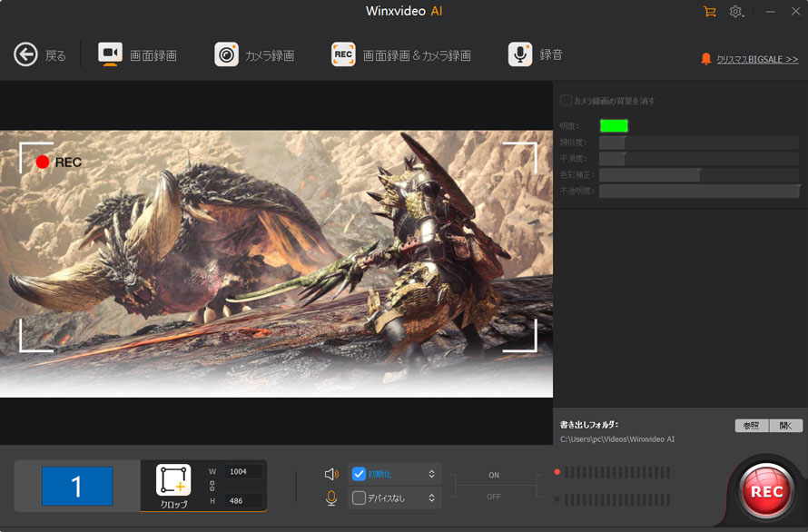
Task: Select the クロップ crop region icon
Action: coord(173,480)
